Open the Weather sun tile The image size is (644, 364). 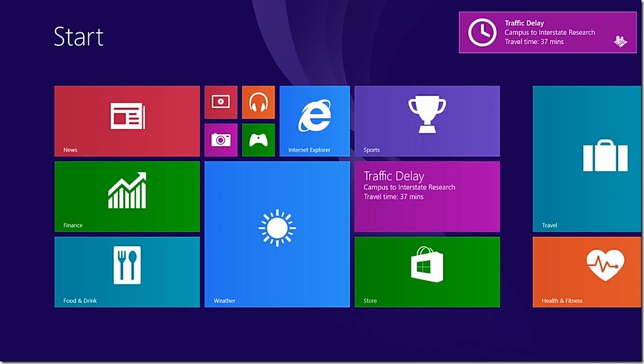point(277,234)
